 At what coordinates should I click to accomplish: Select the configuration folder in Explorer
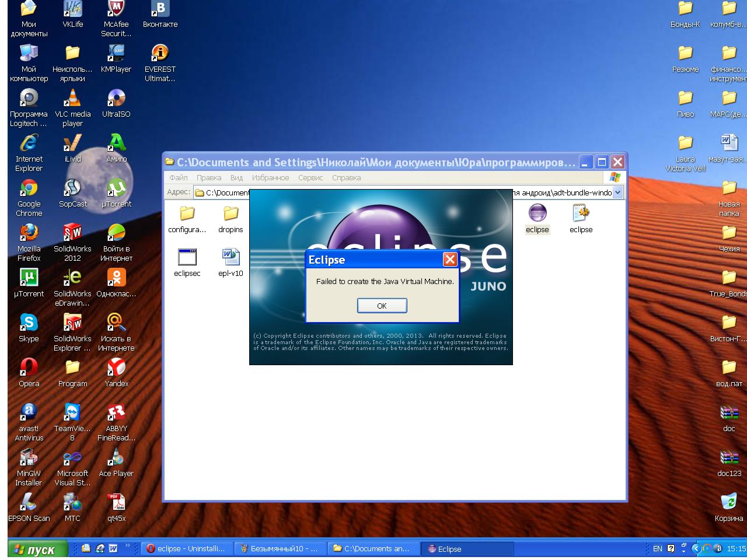(187, 219)
